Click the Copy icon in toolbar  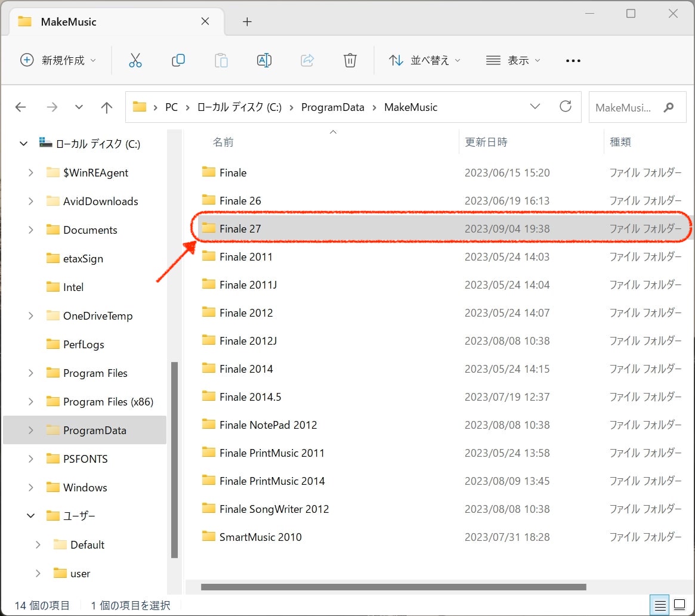(178, 60)
